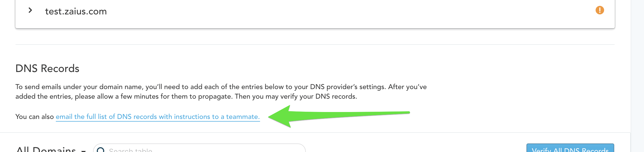644x152 pixels.
Task: Expand the test.zaius.com row chevron
Action: (x=30, y=10)
